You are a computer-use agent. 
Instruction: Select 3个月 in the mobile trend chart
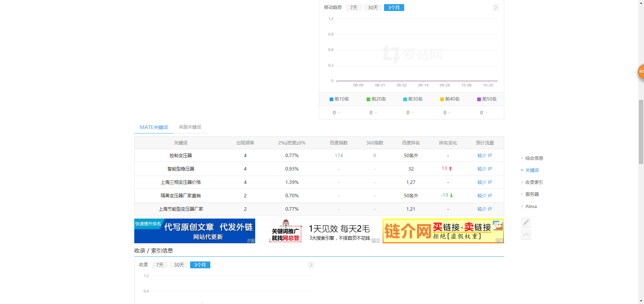click(x=394, y=8)
